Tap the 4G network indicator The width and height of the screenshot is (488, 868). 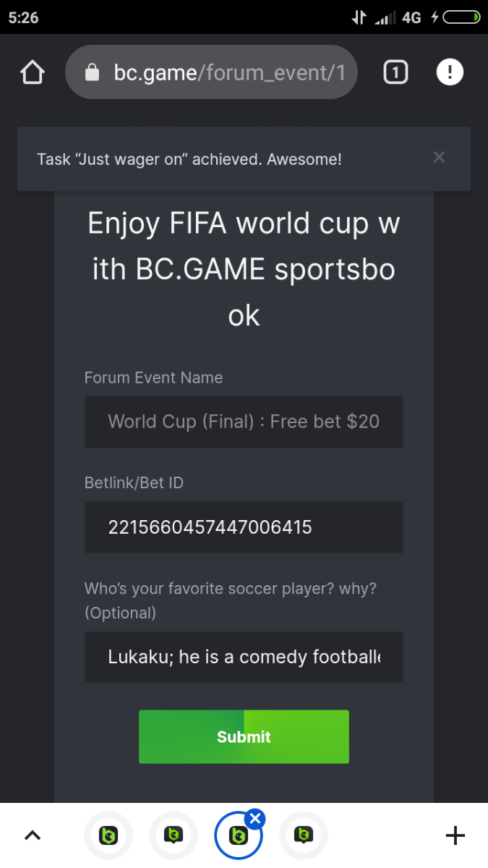[x=411, y=17]
